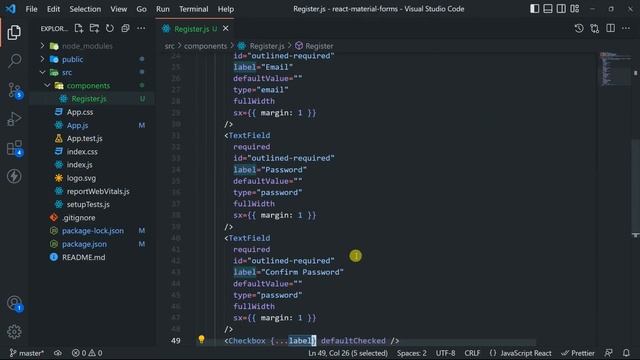This screenshot has width=640, height=360.
Task: Open the View menu
Action: click(118, 9)
